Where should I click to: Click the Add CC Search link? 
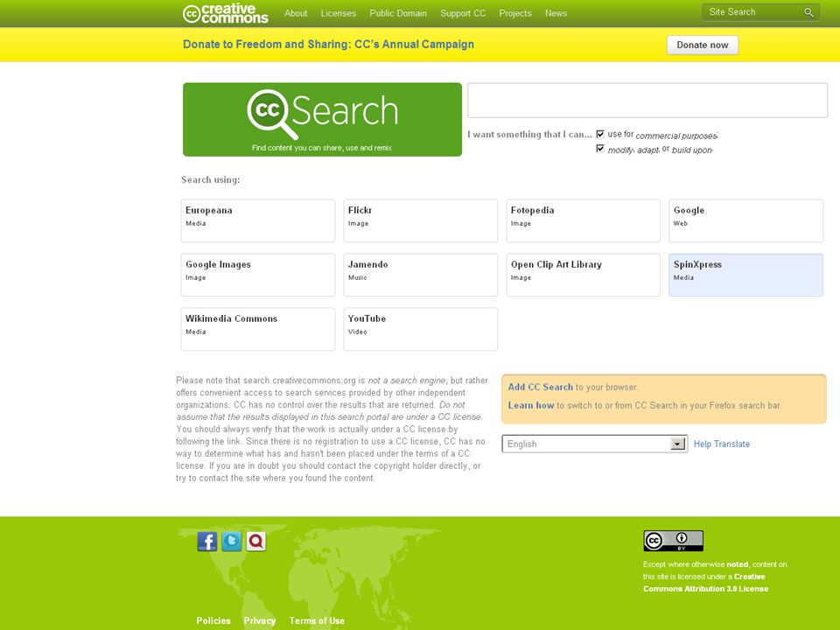point(541,387)
